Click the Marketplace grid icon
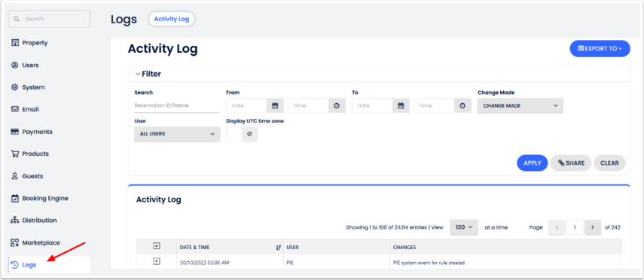 (15, 242)
